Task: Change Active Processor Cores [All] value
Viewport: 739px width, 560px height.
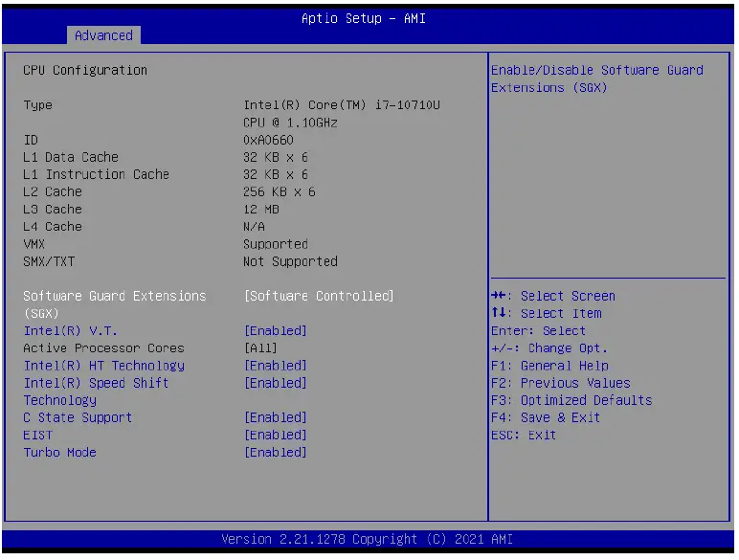Action: (x=260, y=348)
